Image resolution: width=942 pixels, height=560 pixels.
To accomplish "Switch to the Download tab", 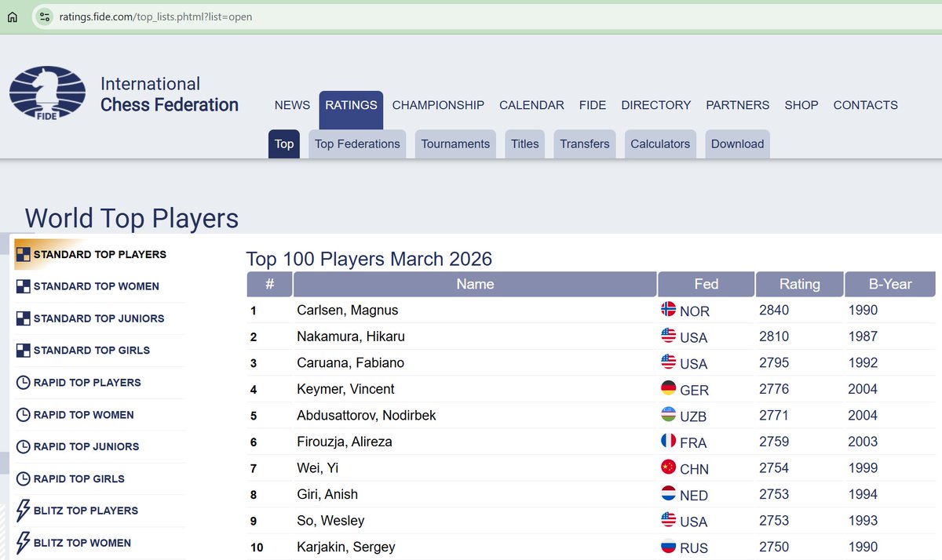I will click(x=737, y=144).
